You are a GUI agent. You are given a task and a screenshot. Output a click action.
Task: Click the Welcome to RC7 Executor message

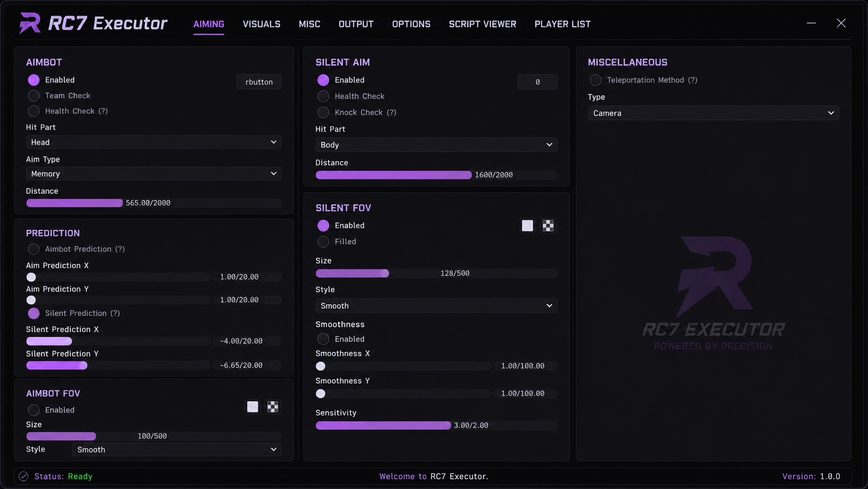click(433, 477)
